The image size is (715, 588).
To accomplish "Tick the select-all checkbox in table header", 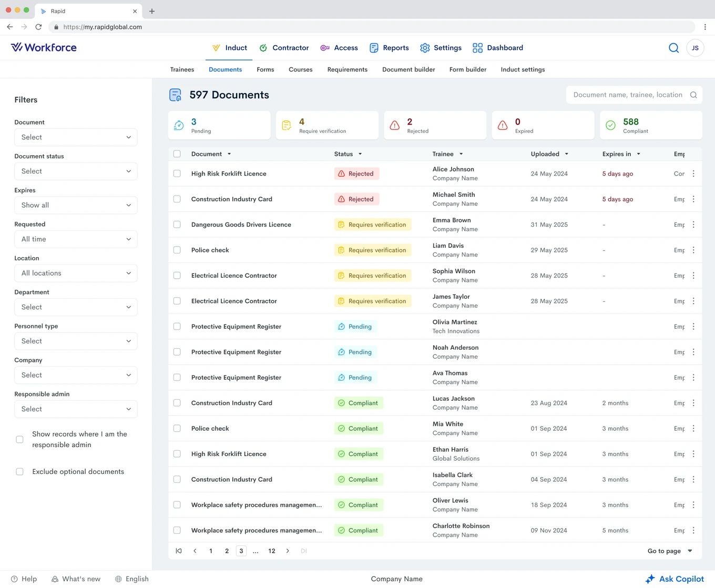I will [177, 154].
